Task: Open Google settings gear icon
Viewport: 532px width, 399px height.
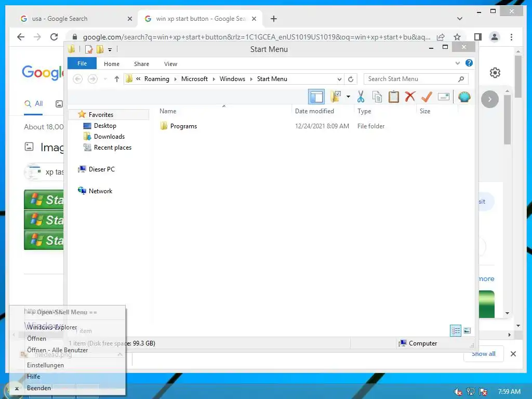Action: pos(495,73)
